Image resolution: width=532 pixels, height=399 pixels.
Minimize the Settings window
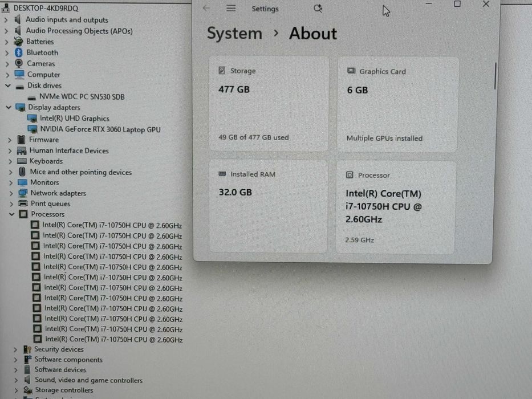point(429,4)
